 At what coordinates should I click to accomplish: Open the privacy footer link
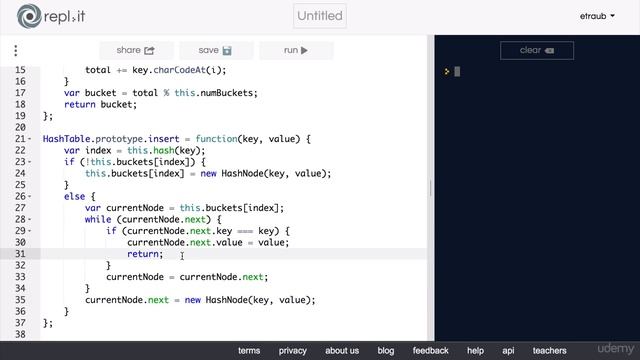[293, 351]
